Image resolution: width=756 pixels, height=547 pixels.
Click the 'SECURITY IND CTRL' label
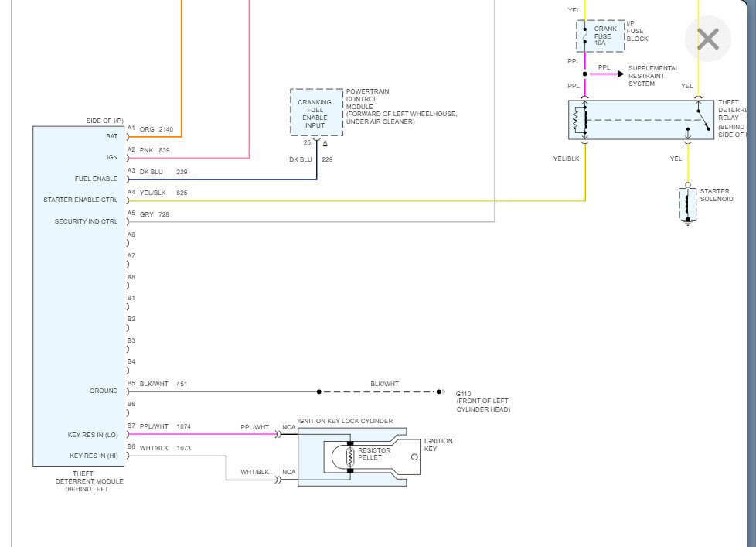86,221
